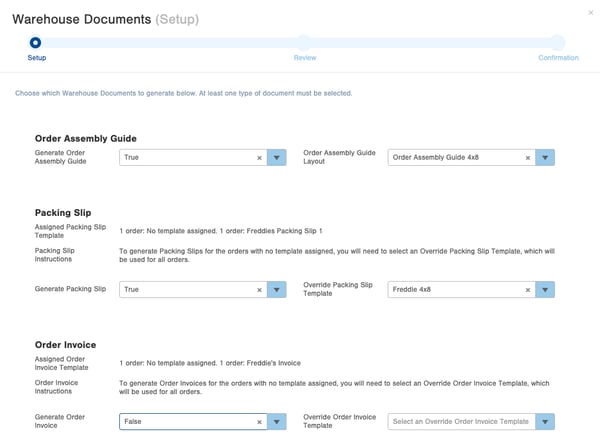
Task: Close the Warehouse Documents dialog
Action: click(x=591, y=13)
